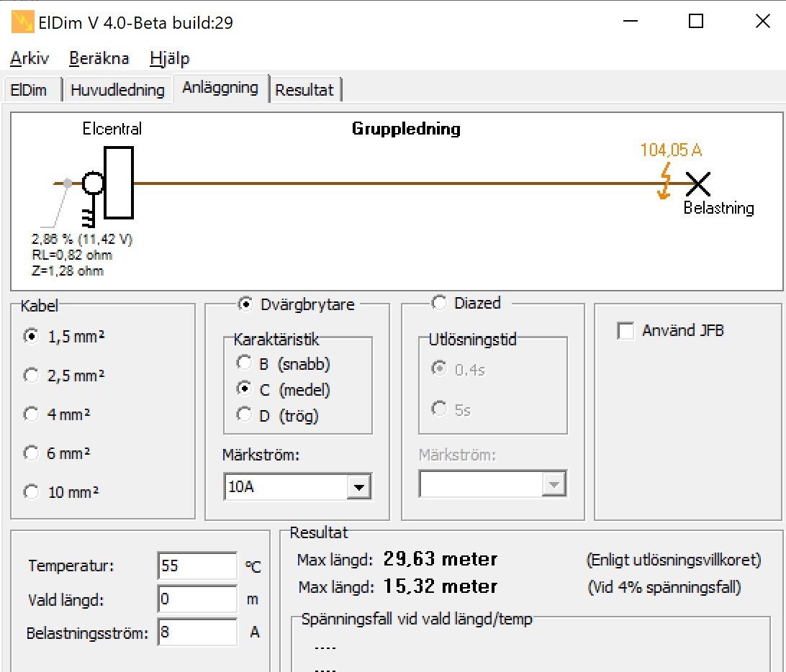Select characteristic B (snabb)
This screenshot has height=672, width=786.
(x=245, y=363)
